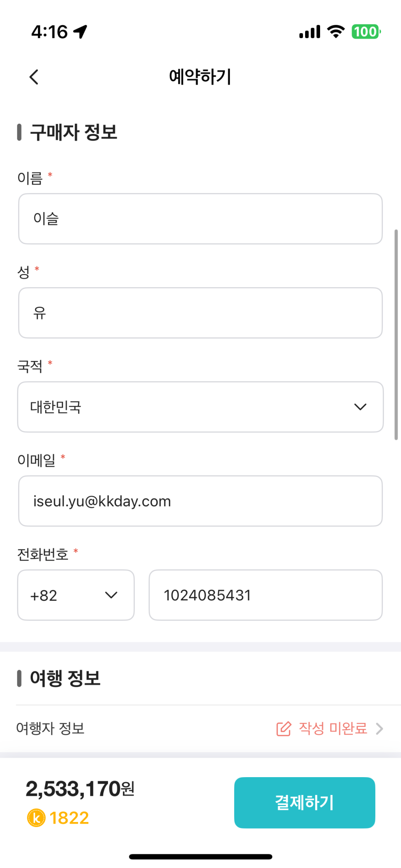Tap the phone number field 1024085431
The image size is (401, 868).
pyautogui.click(x=265, y=595)
